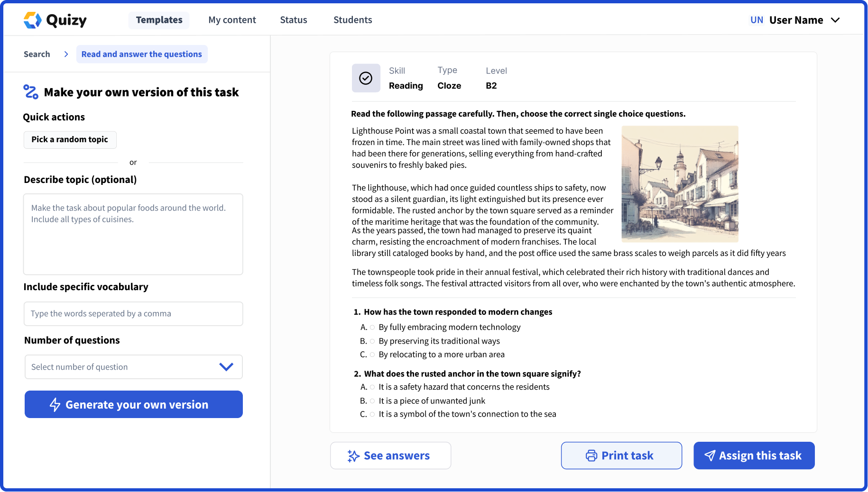Click the Pick a random topic button
Viewport: 868px width, 492px height.
[x=70, y=139]
